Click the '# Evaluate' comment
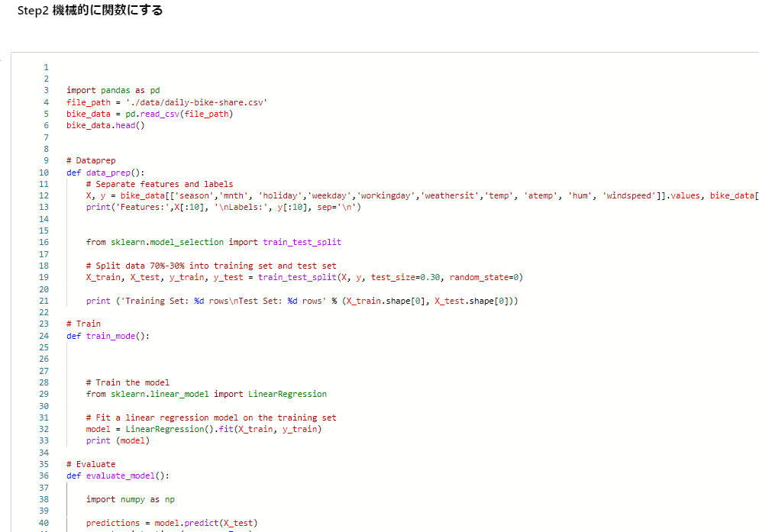 click(x=91, y=464)
